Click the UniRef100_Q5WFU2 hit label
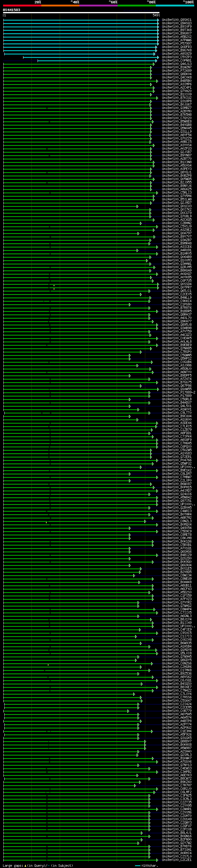This screenshot has width=197, height=868. coord(176,464)
